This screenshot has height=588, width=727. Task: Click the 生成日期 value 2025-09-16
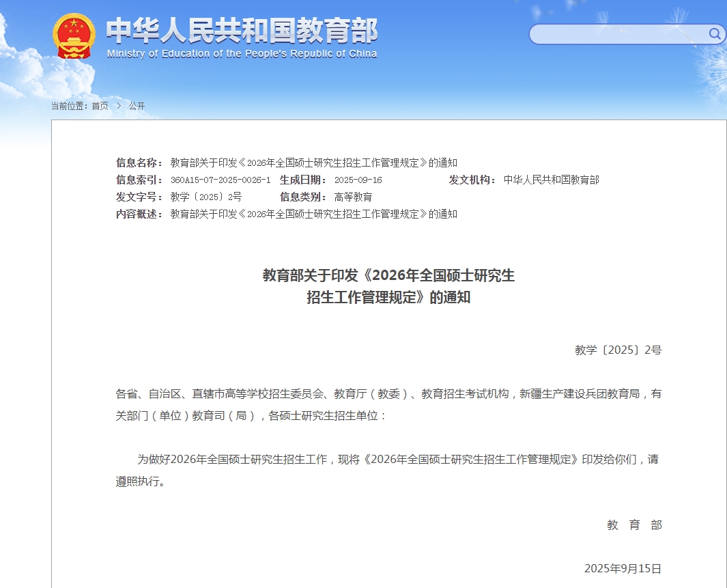(x=358, y=180)
